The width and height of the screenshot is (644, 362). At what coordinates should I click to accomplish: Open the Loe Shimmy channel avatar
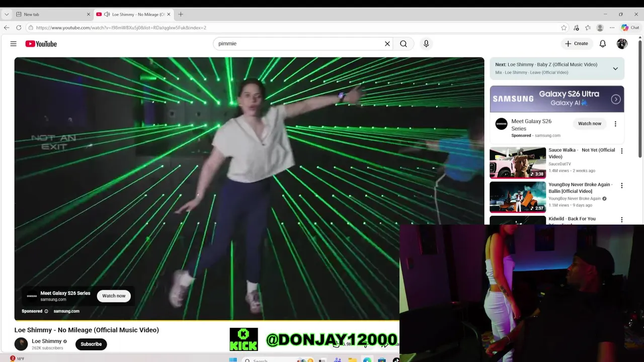(x=21, y=344)
